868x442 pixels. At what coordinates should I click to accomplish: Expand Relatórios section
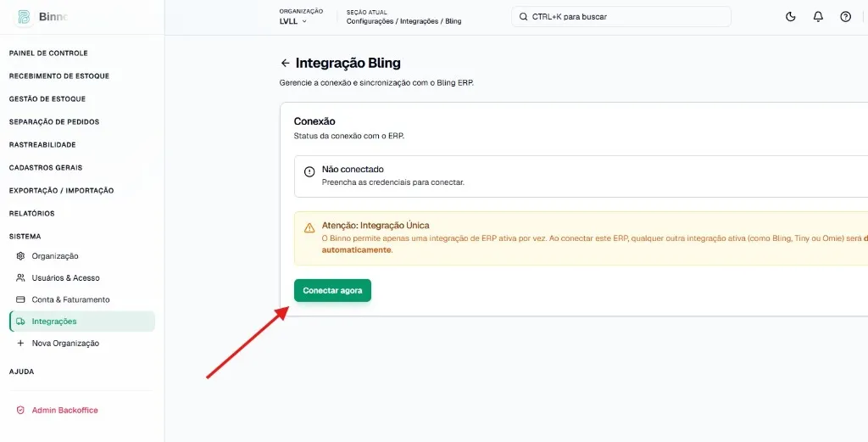point(32,214)
